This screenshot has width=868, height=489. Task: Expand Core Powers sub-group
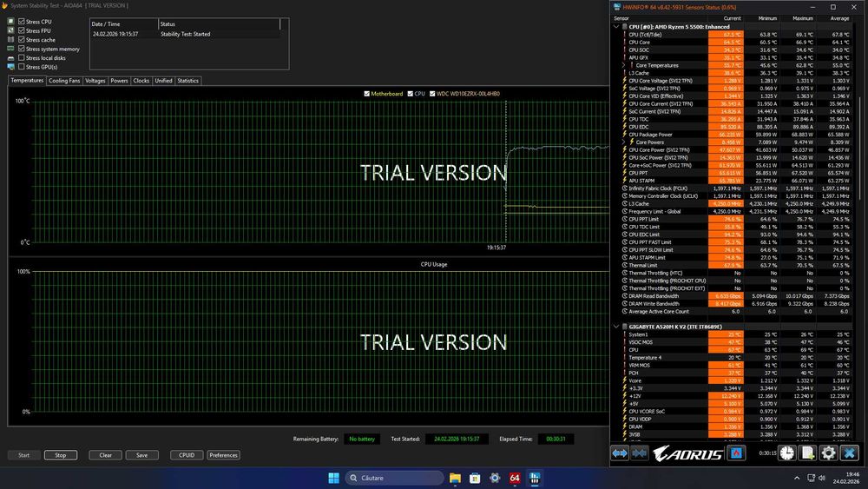[x=624, y=142]
